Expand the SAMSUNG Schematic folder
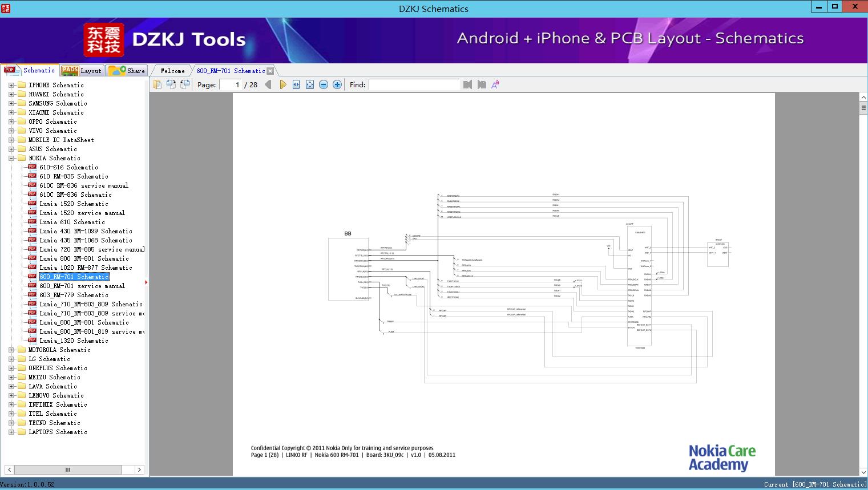Viewport: 868px width, 490px height. pyautogui.click(x=11, y=103)
